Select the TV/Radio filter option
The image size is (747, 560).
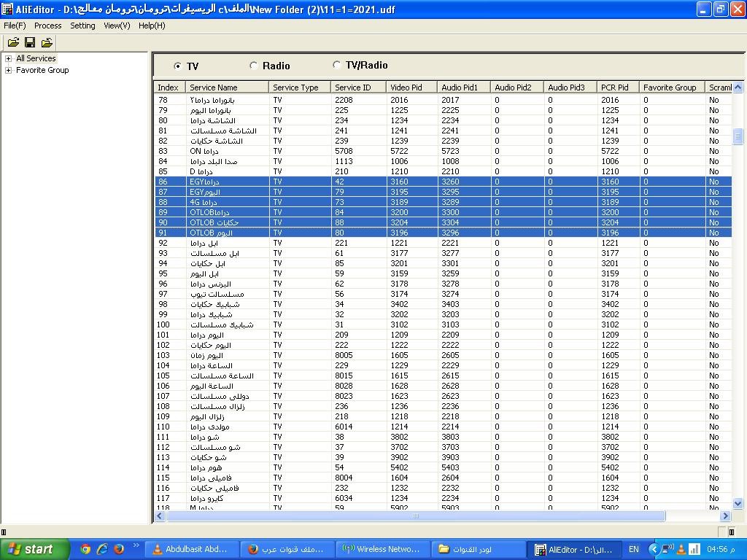[336, 65]
